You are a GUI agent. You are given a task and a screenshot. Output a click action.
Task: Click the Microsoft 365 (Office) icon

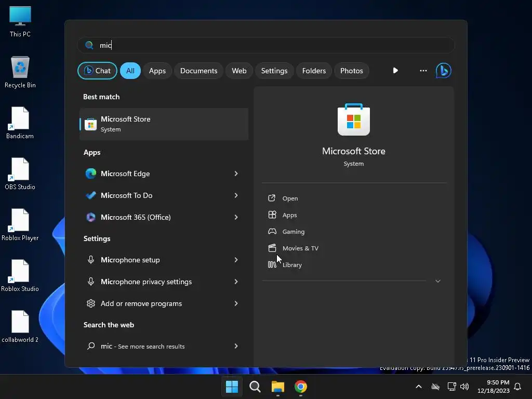(x=90, y=217)
